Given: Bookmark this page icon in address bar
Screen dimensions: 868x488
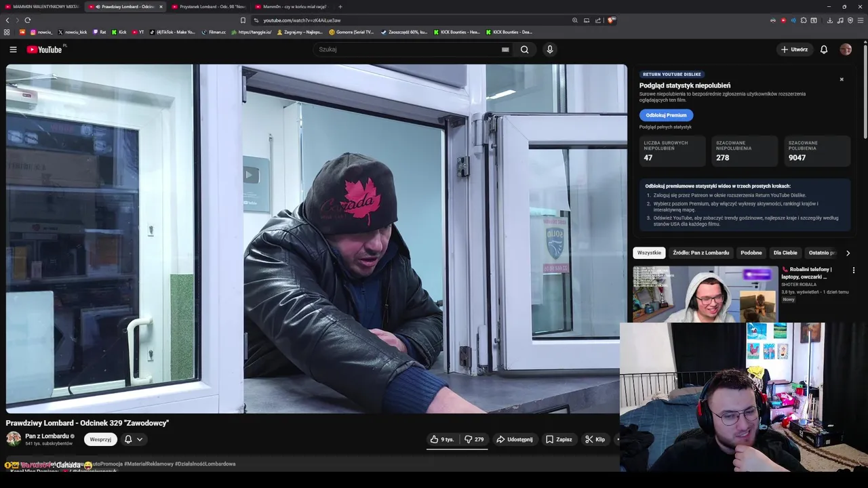Looking at the screenshot, I should coord(243,20).
